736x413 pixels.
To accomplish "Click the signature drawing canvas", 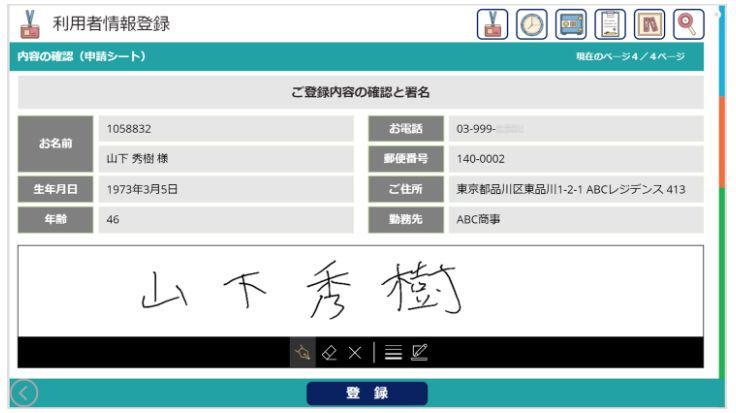I will pos(360,291).
